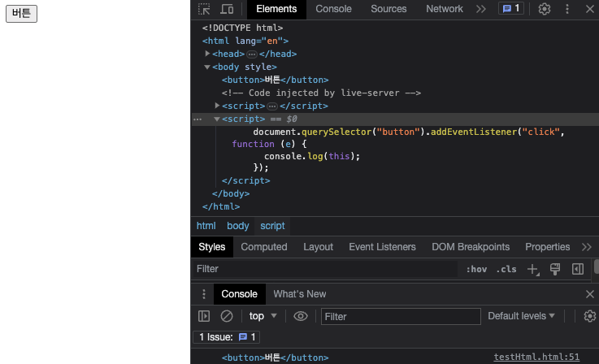Open the Properties tab
Screen dimensions: 599x364
coord(548,247)
